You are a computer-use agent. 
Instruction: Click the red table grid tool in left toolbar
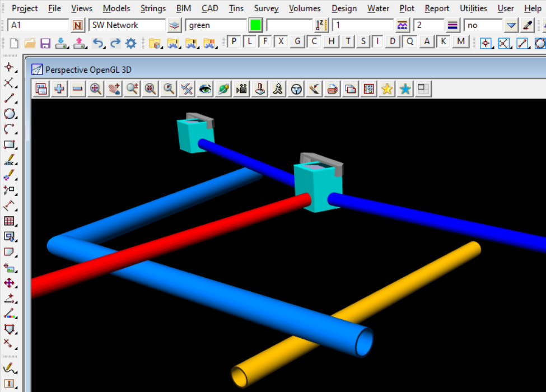(10, 221)
